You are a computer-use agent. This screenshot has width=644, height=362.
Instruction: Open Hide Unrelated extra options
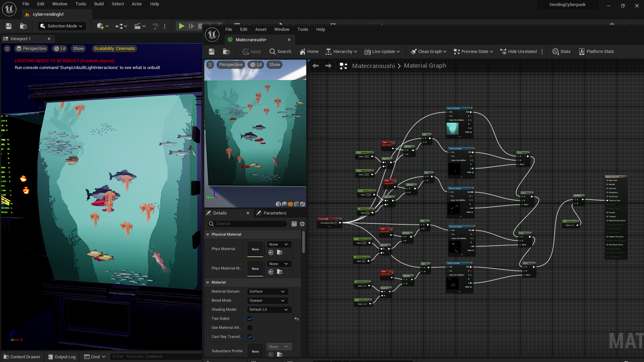542,52
